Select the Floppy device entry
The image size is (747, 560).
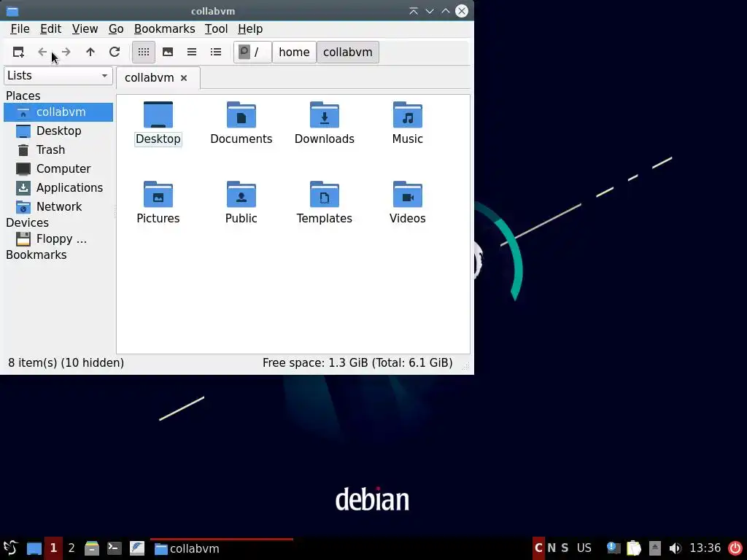(58, 239)
